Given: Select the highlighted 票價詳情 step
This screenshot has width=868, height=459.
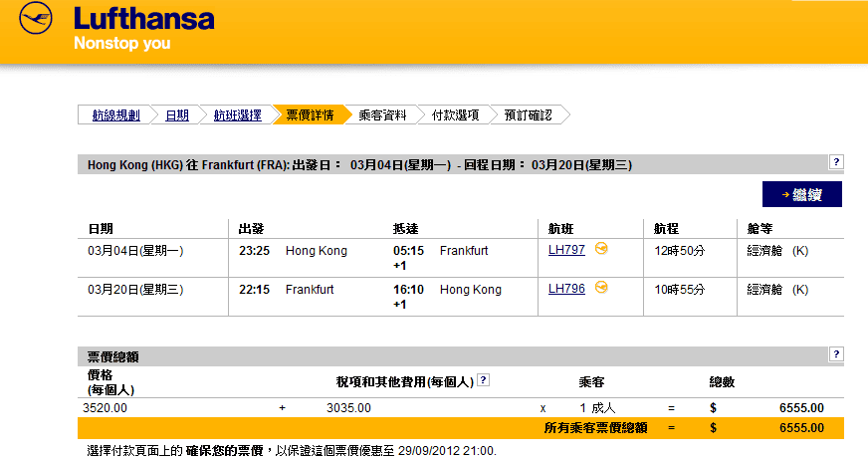Looking at the screenshot, I should (x=309, y=115).
